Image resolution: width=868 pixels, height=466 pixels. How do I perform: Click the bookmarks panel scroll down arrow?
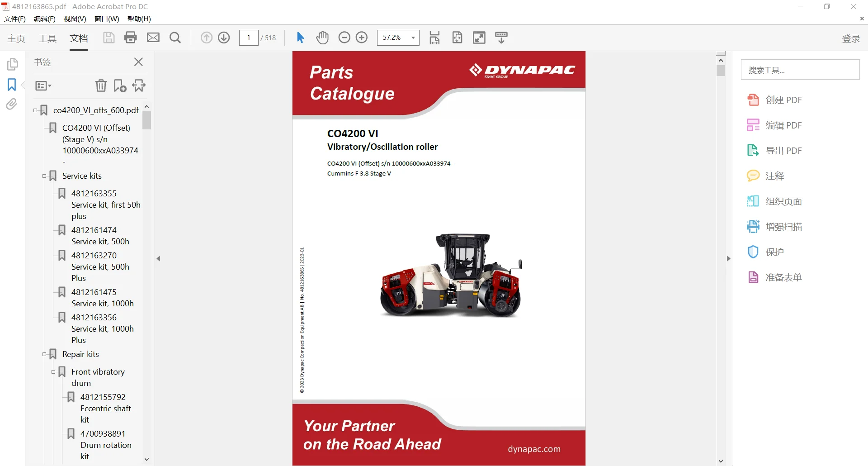[146, 459]
